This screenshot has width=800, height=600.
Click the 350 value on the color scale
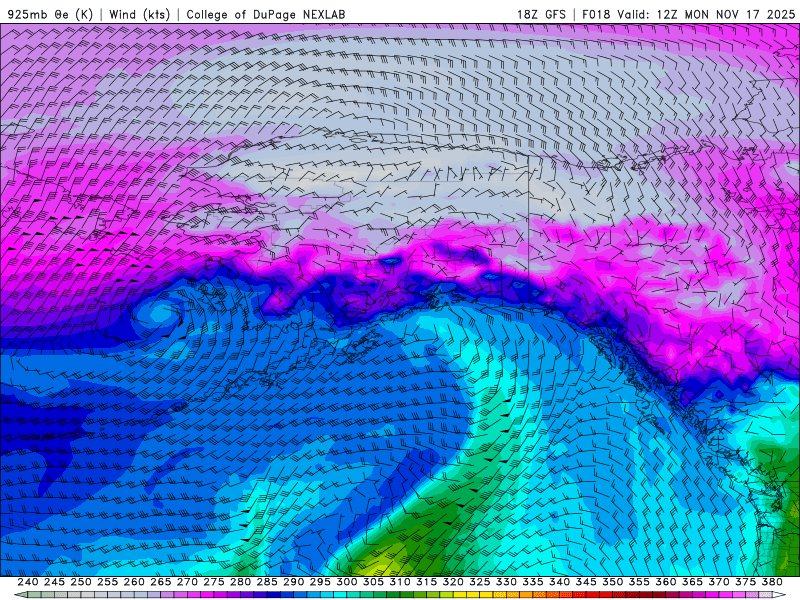(612, 582)
